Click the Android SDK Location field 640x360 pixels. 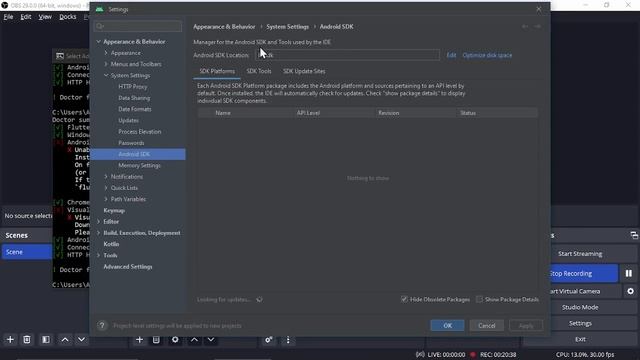coord(347,55)
